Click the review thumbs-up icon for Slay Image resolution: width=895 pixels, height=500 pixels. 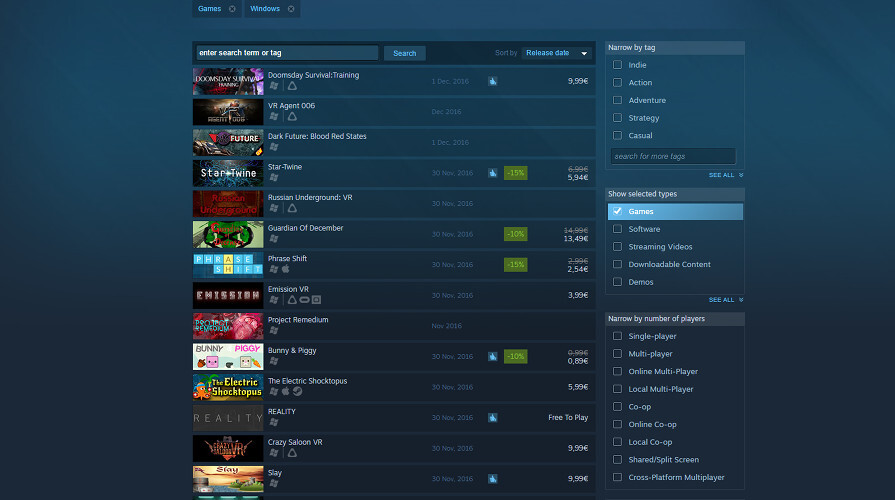click(x=493, y=479)
